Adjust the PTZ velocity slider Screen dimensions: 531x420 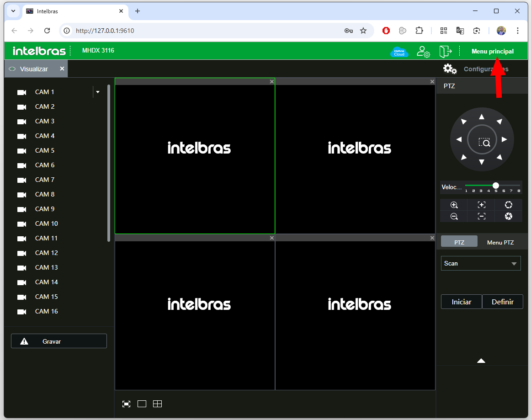(496, 185)
